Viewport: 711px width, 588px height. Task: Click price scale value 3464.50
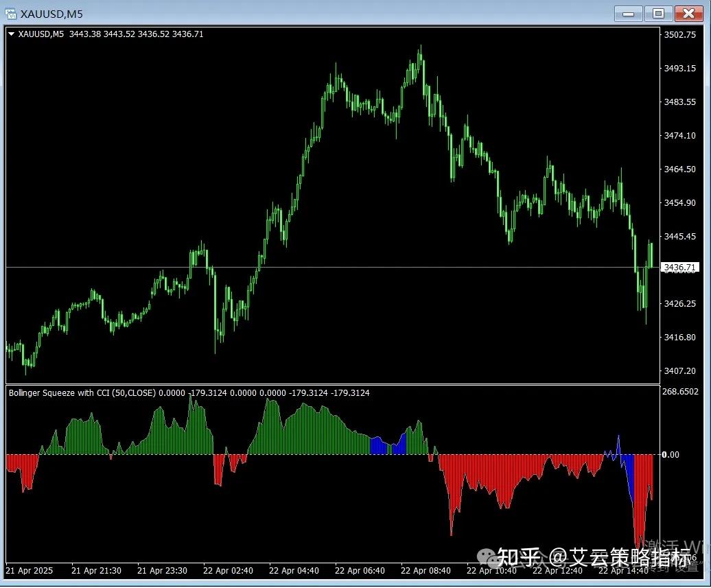click(x=679, y=169)
